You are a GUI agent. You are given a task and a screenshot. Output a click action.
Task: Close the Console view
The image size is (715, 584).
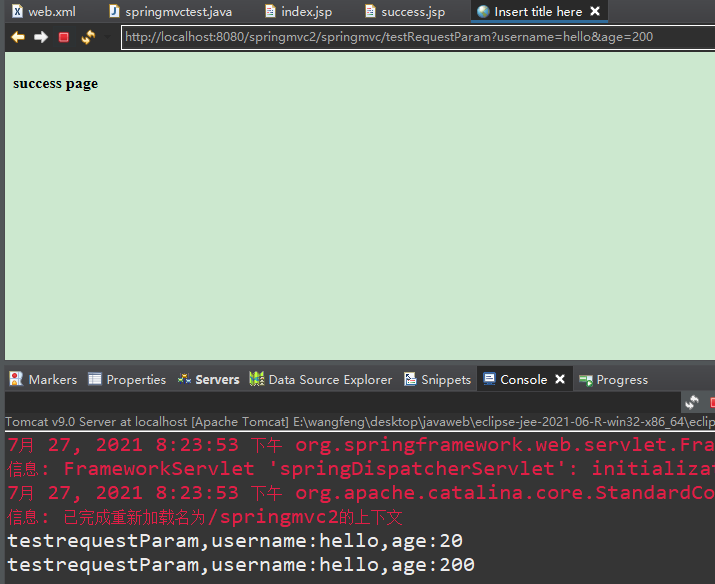click(x=560, y=379)
